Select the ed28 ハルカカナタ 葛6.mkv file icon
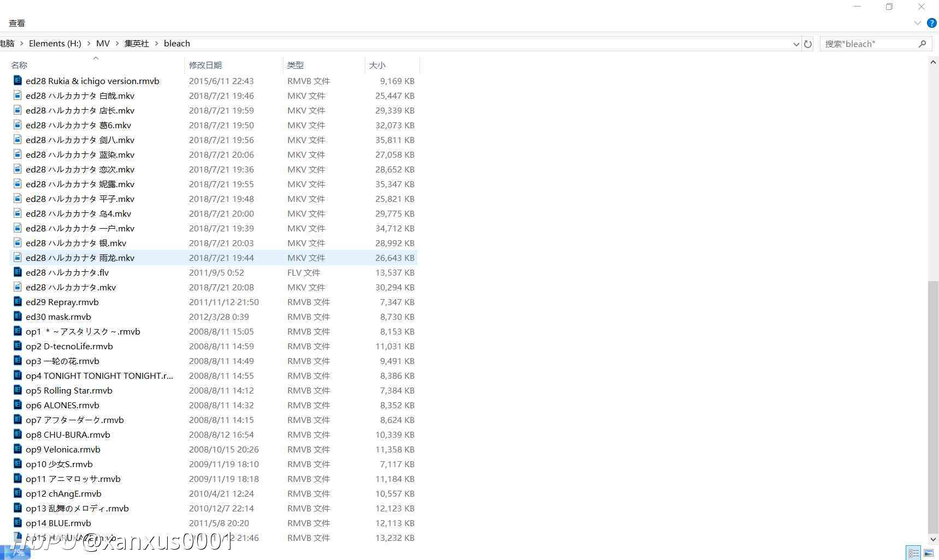The width and height of the screenshot is (939, 560). tap(17, 124)
